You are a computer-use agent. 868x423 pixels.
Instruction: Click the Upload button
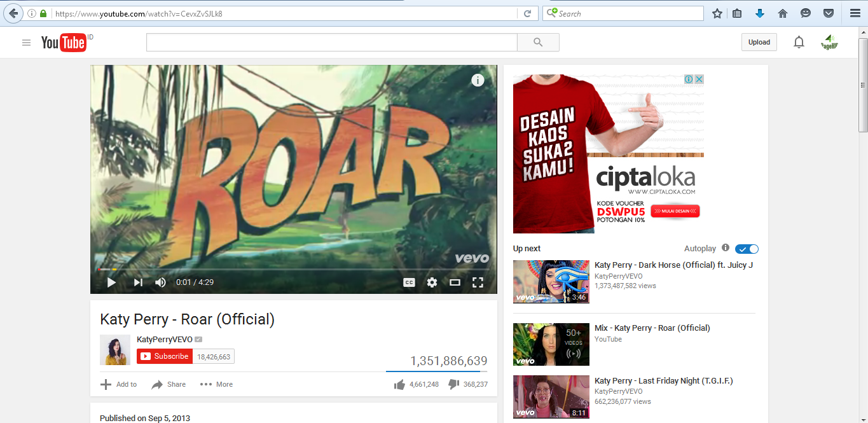click(759, 42)
